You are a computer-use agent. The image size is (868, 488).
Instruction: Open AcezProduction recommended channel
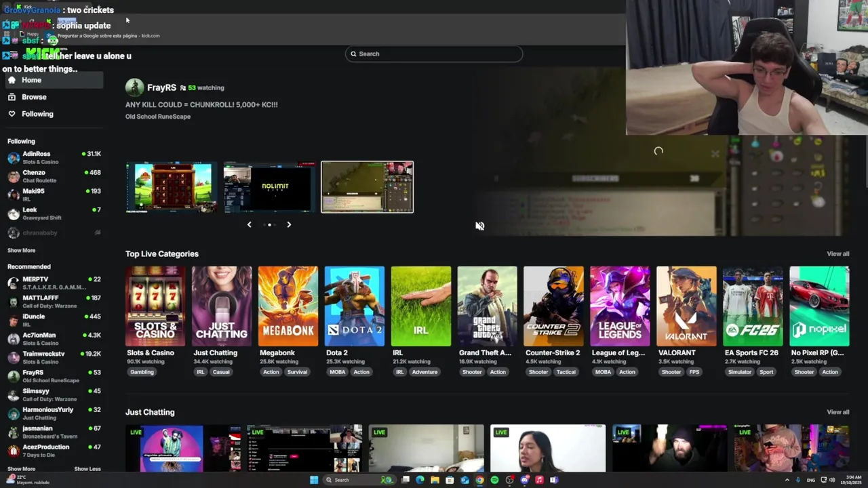click(x=54, y=451)
